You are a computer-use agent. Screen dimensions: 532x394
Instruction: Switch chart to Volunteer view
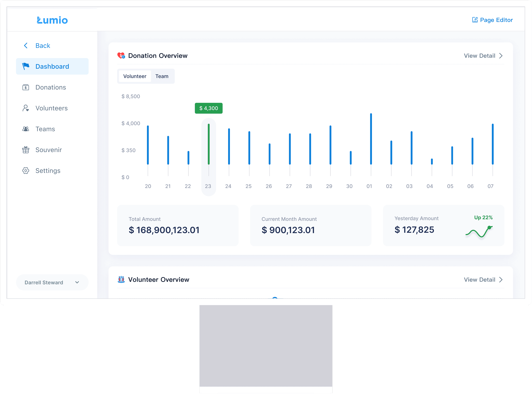pyautogui.click(x=135, y=76)
